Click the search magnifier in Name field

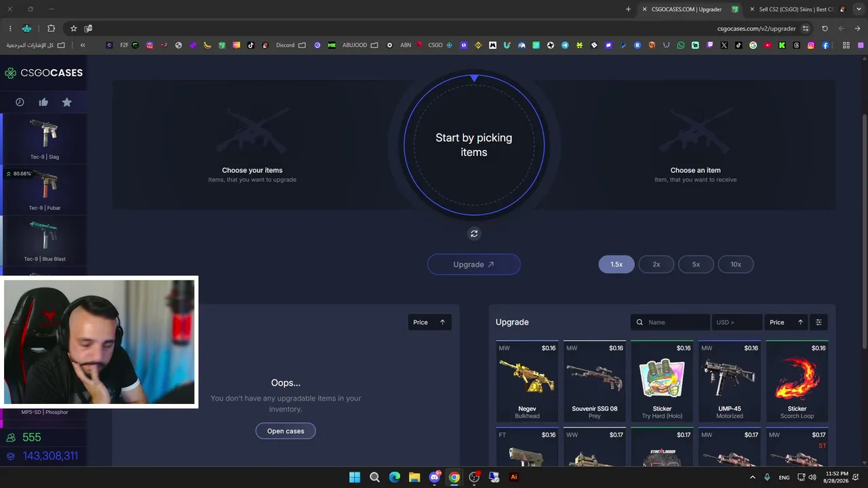click(639, 323)
